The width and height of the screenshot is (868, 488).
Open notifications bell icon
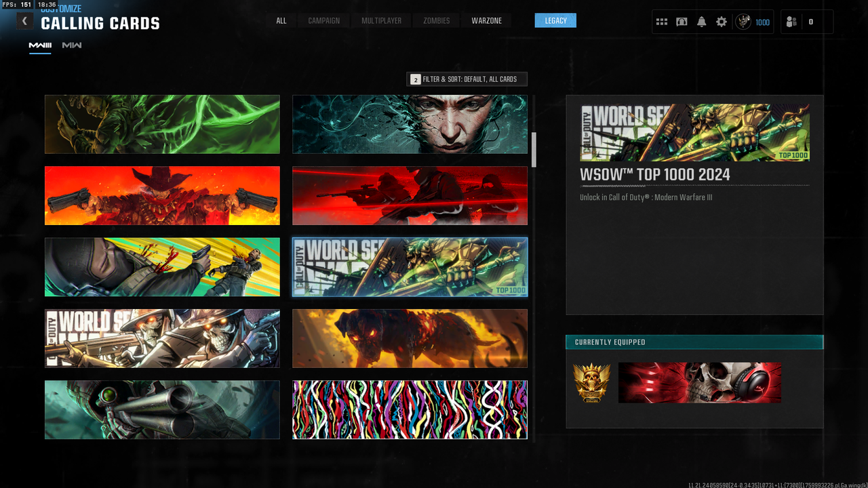701,22
